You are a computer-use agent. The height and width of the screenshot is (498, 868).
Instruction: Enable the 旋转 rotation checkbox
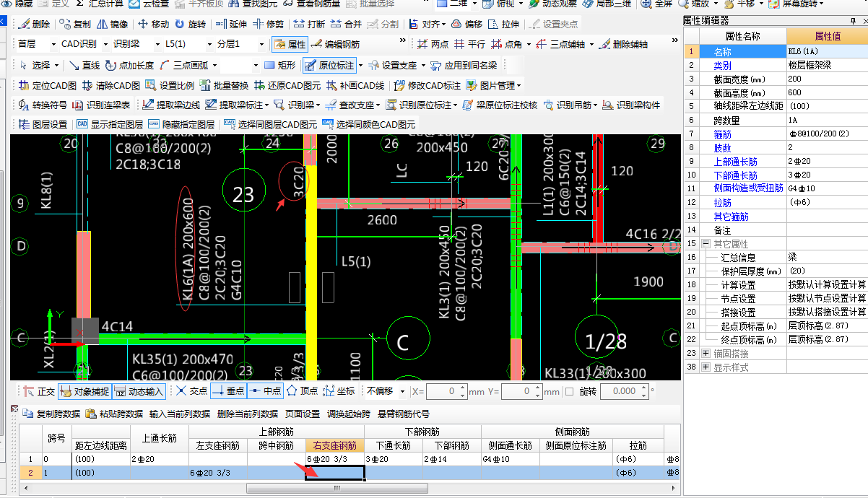pos(569,391)
